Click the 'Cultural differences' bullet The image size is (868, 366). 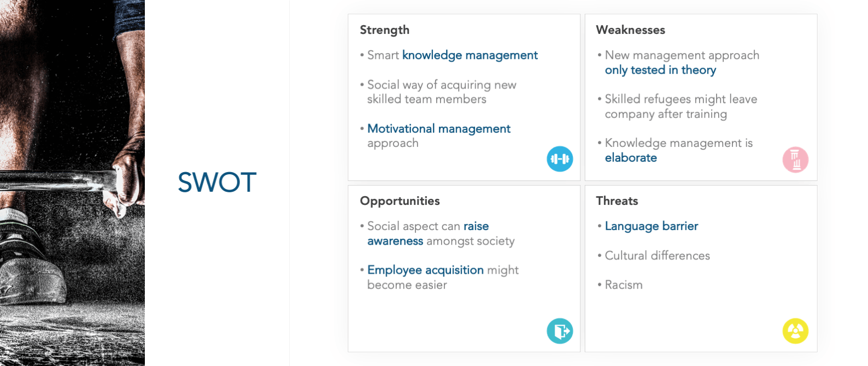(657, 256)
